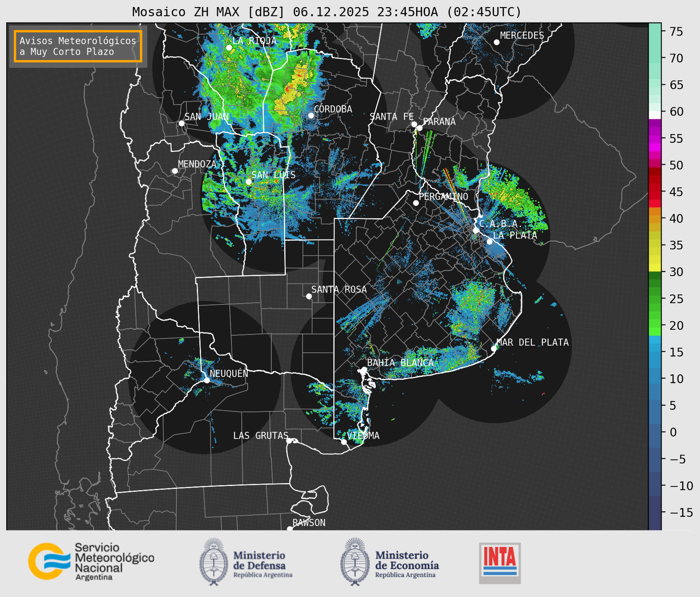Image resolution: width=700 pixels, height=597 pixels.
Task: Click the LA PLATA city marker dot
Action: click(x=490, y=242)
